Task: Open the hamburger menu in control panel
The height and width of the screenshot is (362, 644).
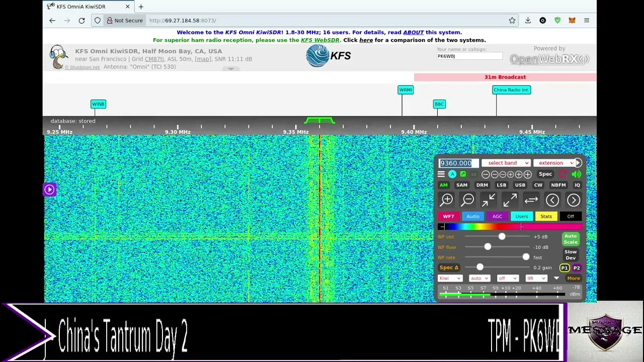Action: click(x=441, y=174)
